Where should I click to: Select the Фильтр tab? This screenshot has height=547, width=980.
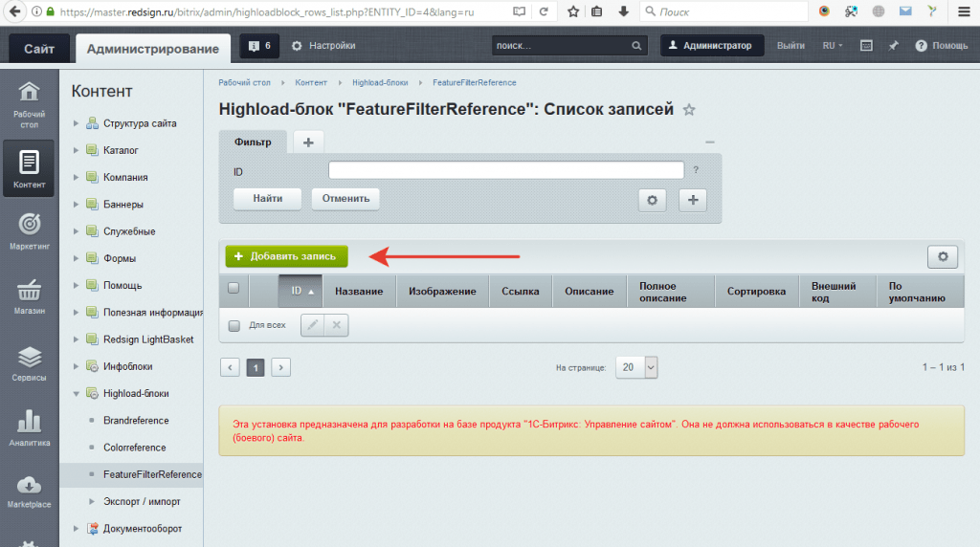point(253,142)
